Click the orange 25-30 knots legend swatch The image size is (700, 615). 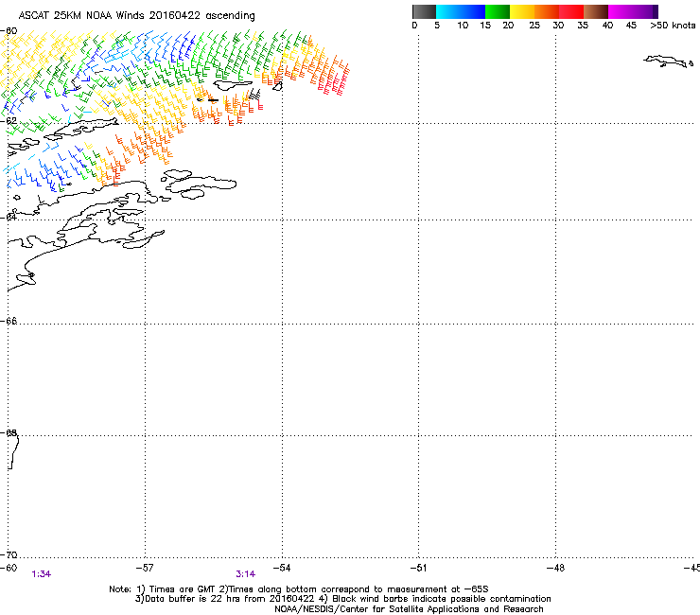[x=547, y=11]
